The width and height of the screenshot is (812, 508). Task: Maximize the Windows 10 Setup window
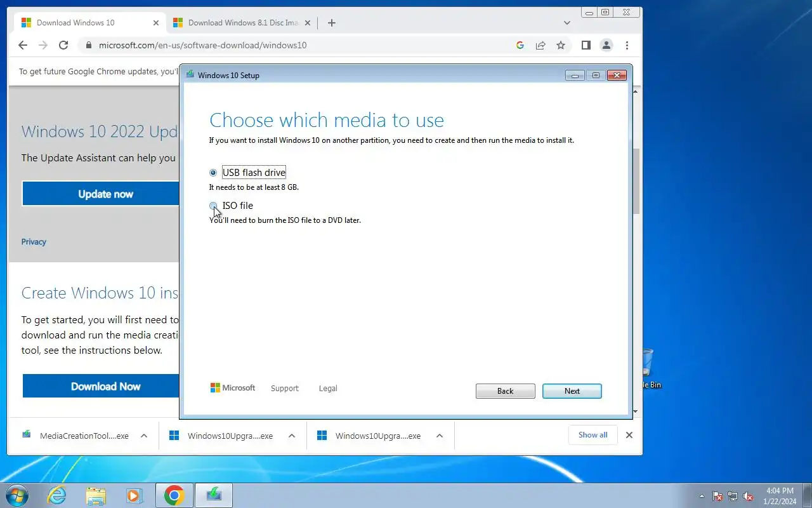click(596, 76)
